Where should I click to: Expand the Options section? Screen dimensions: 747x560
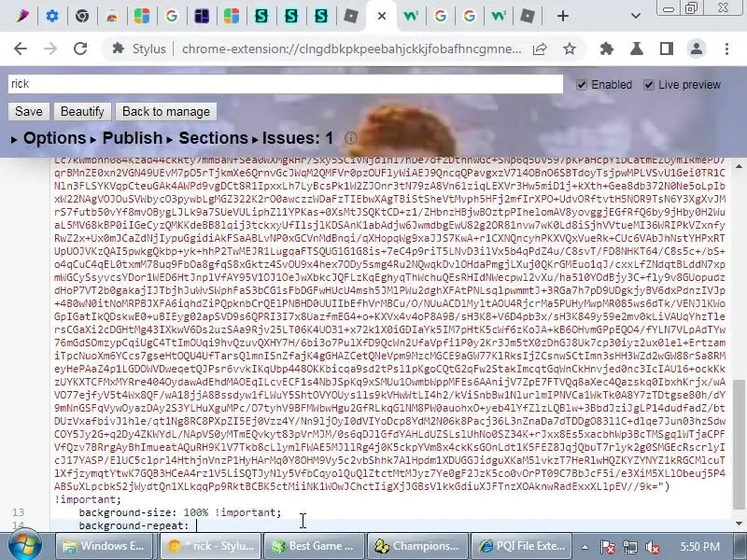49,138
